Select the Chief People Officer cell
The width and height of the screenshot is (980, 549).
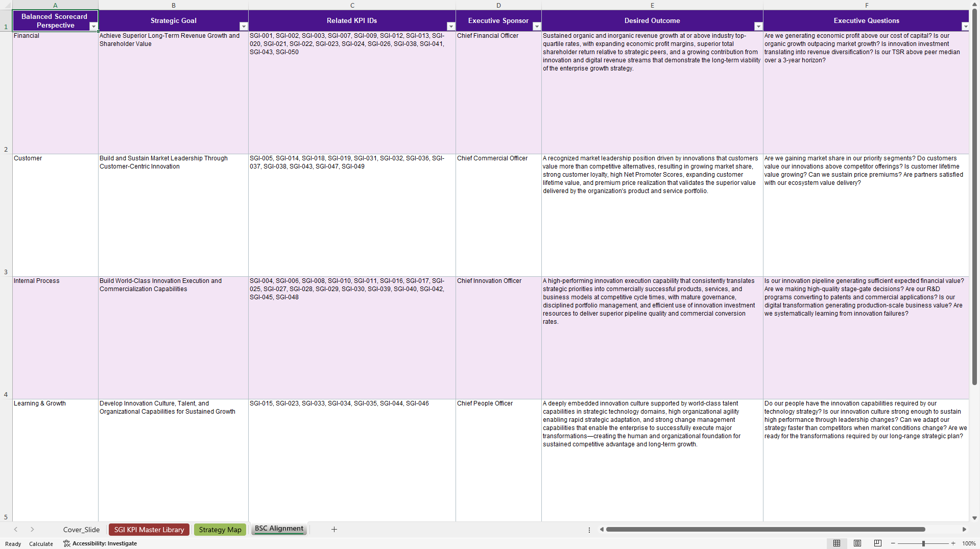pyautogui.click(x=498, y=460)
